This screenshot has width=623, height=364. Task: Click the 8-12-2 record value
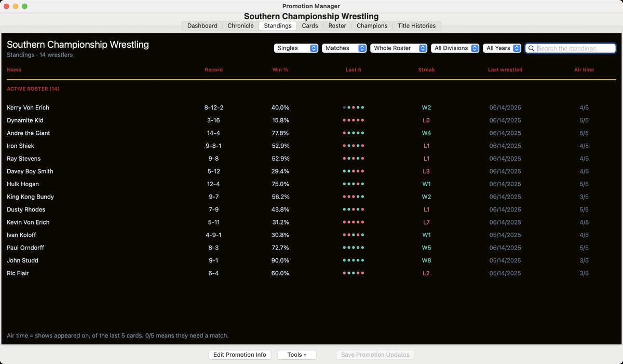click(214, 108)
